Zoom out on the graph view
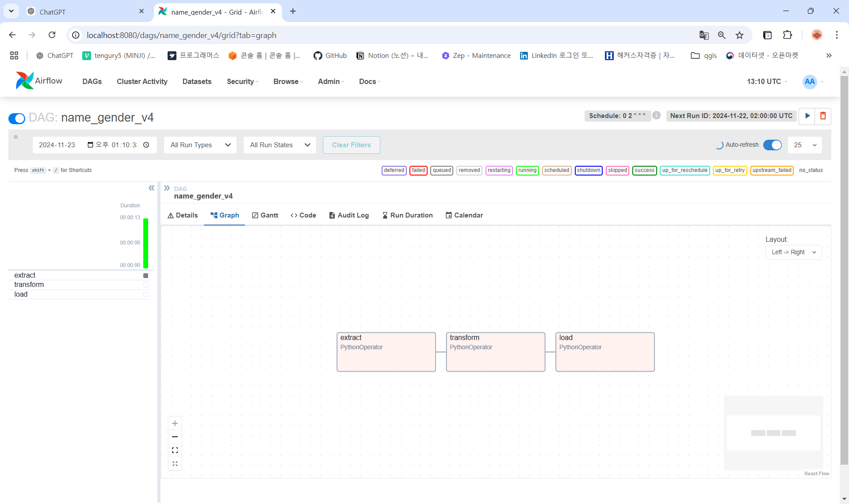This screenshot has height=504, width=849. [175, 437]
